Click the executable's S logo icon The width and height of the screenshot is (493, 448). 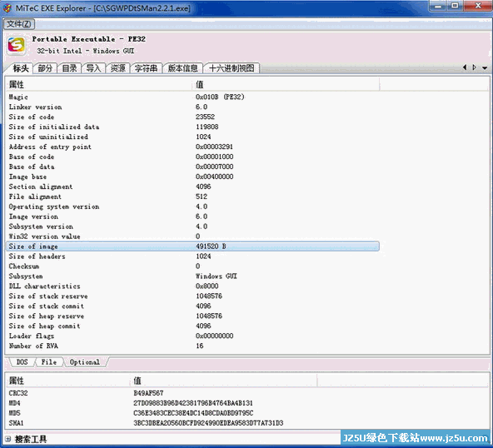pyautogui.click(x=17, y=45)
